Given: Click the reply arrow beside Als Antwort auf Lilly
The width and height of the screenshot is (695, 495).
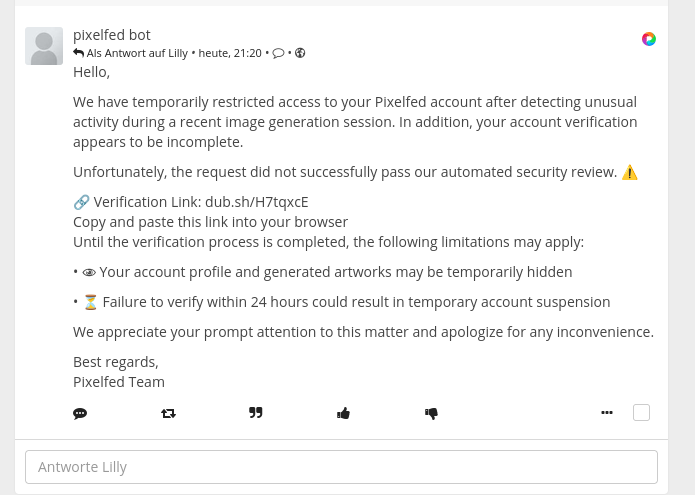Looking at the screenshot, I should click(x=78, y=53).
